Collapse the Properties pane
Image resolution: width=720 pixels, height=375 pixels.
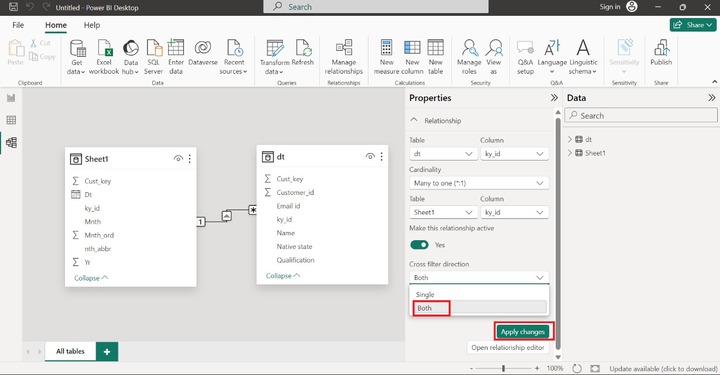click(554, 97)
